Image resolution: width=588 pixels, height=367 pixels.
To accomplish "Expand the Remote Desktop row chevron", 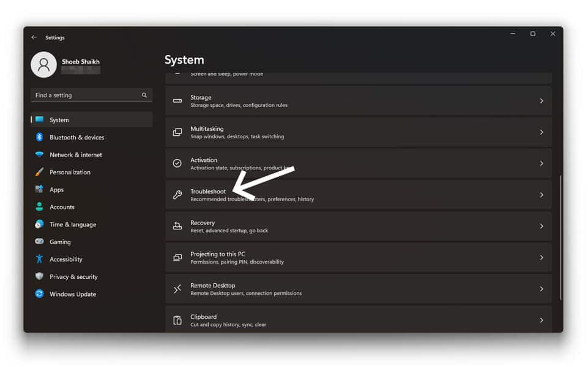I will pyautogui.click(x=541, y=289).
